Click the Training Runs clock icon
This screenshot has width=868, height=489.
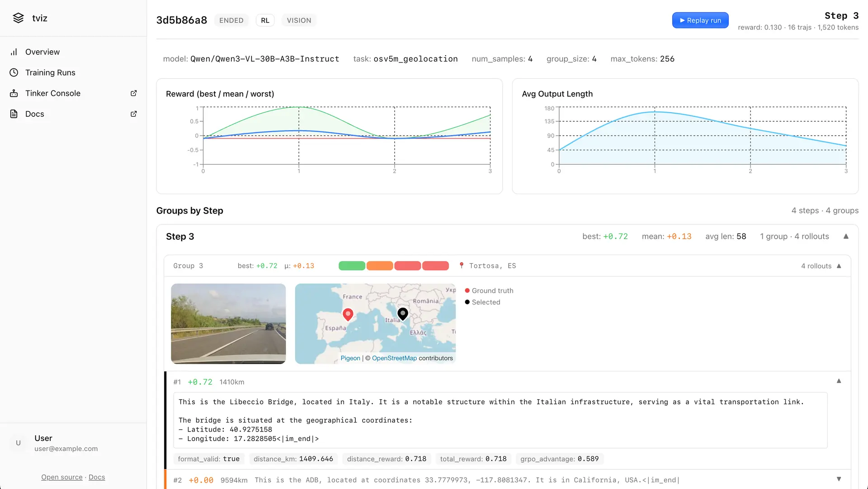point(14,73)
